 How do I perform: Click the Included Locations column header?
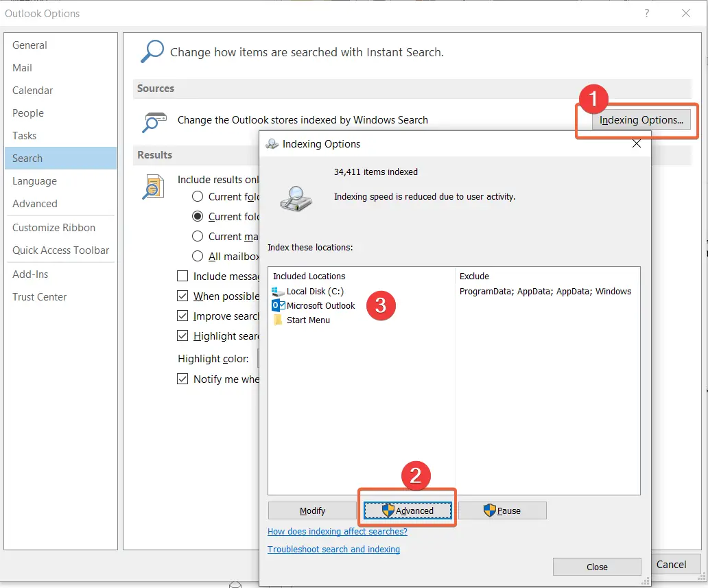309,276
